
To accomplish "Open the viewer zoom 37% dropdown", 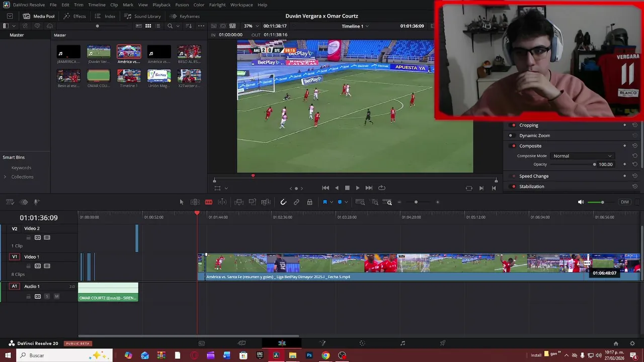I will click(251, 26).
